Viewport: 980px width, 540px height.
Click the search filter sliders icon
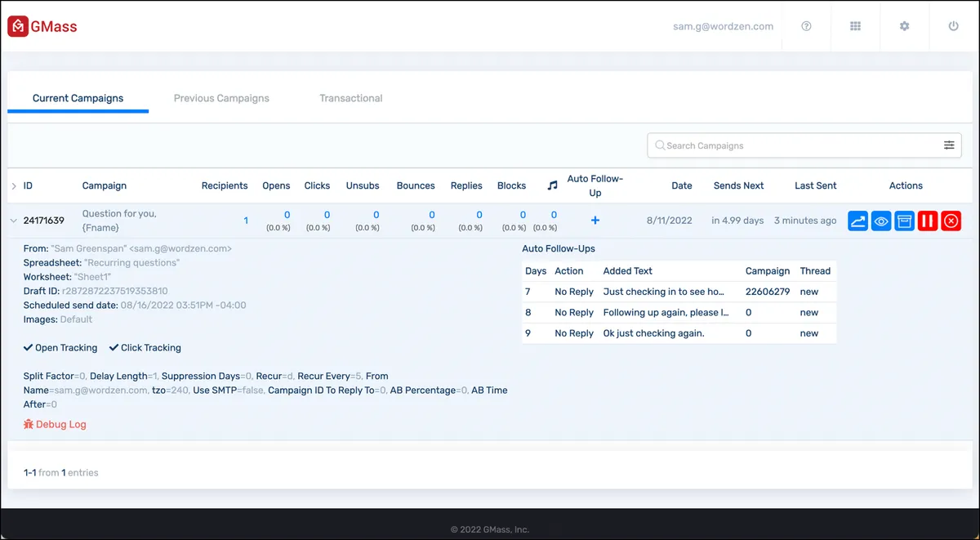click(949, 145)
